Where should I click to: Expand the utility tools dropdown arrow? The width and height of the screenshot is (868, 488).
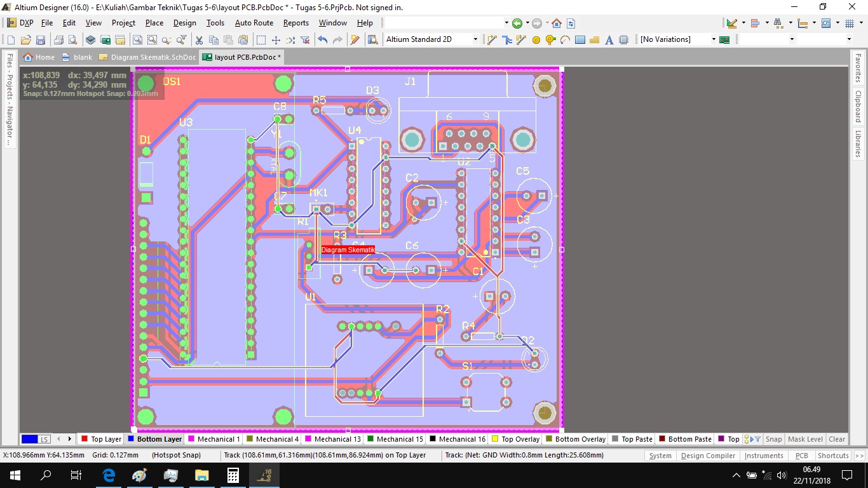point(743,23)
